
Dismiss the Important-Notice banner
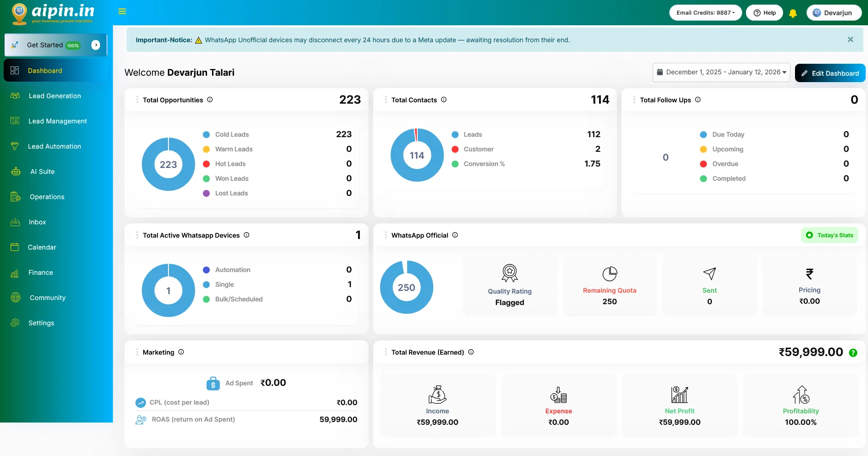850,40
